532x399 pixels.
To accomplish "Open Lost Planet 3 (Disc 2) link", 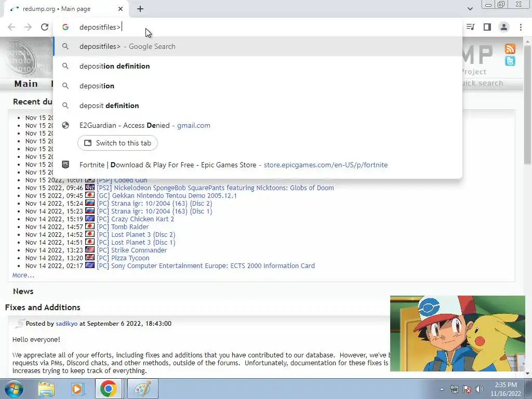I will pyautogui.click(x=136, y=234).
